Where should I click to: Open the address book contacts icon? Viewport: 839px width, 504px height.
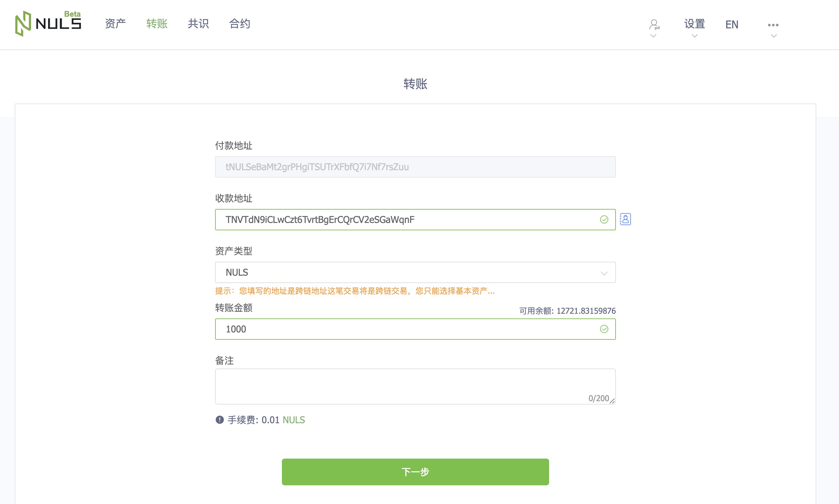[625, 219]
